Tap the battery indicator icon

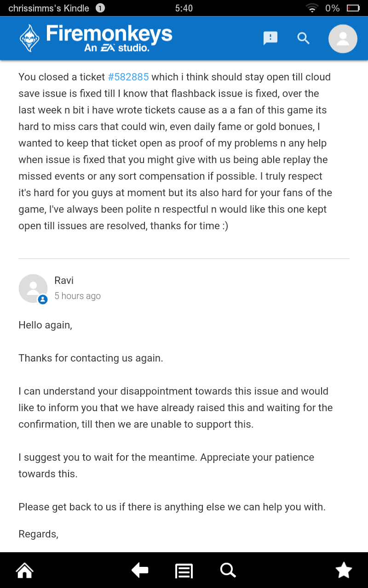click(x=353, y=8)
